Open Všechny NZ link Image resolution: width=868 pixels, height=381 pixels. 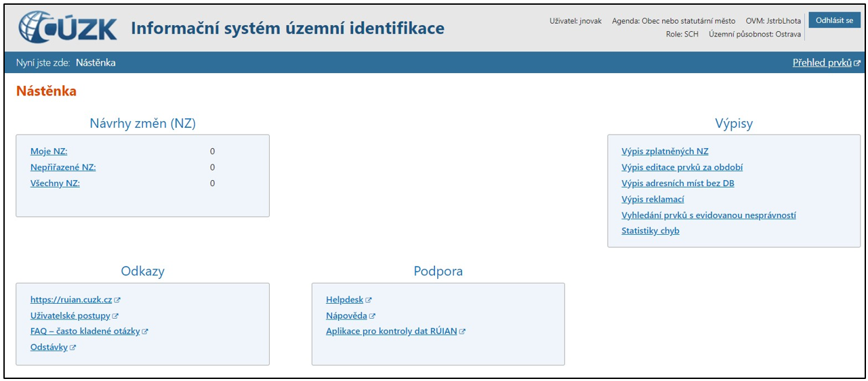[x=55, y=183]
